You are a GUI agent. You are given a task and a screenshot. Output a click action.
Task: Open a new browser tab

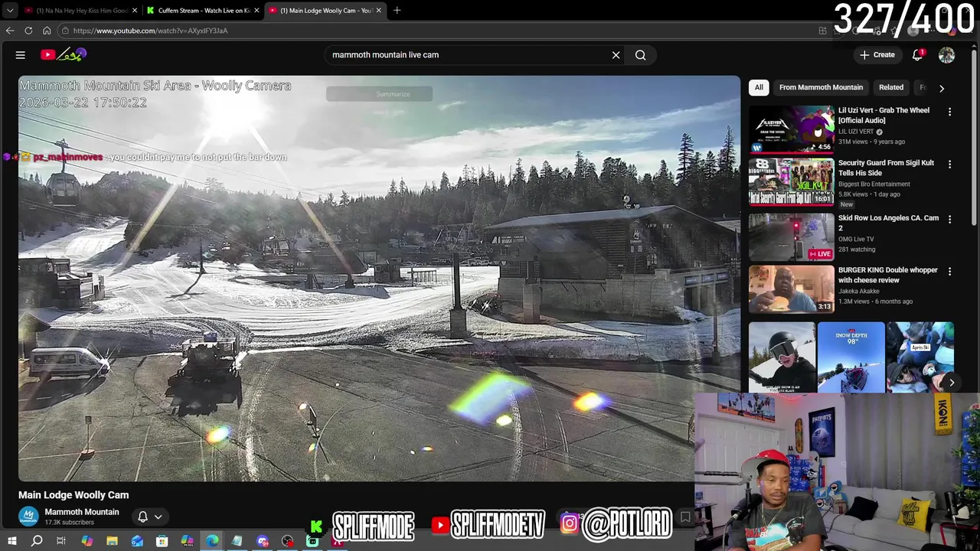397,11
